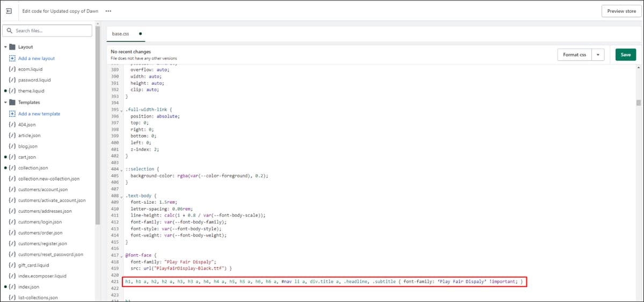644x302 pixels.
Task: Open password.liquid file
Action: click(34, 80)
